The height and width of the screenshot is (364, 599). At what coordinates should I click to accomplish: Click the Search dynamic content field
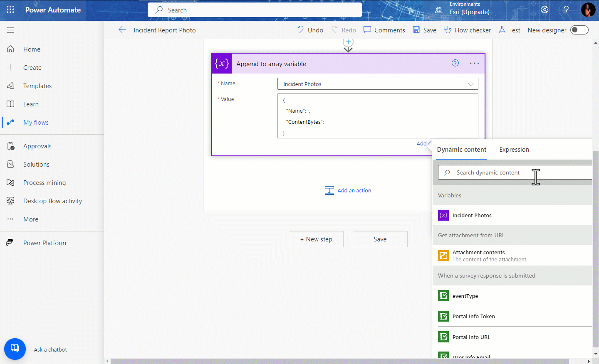pyautogui.click(x=515, y=172)
